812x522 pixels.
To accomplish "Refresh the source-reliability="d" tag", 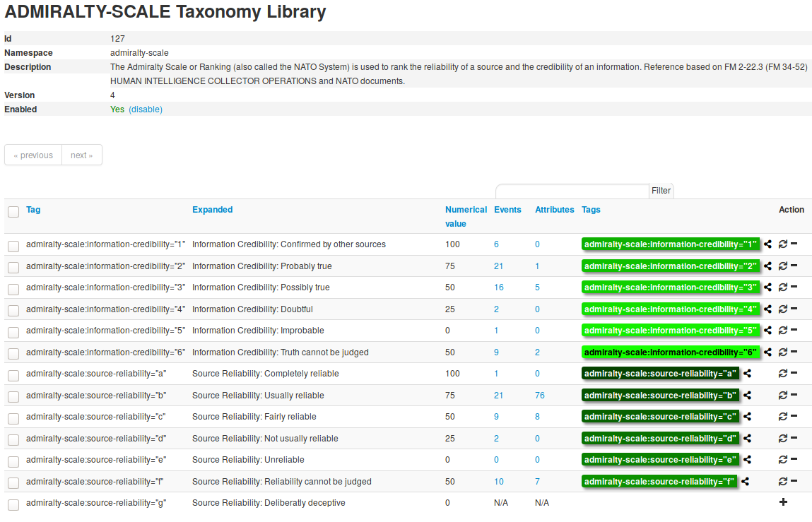I will click(783, 438).
